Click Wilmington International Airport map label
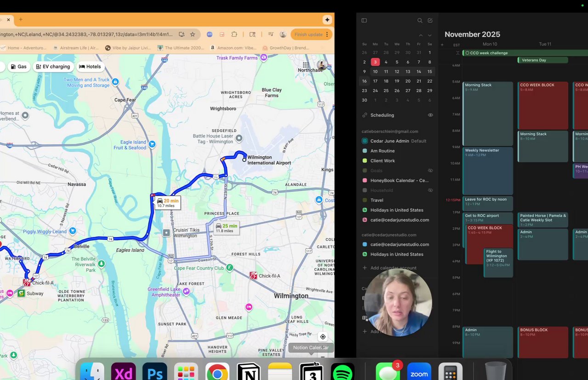The width and height of the screenshot is (588, 380). point(269,160)
